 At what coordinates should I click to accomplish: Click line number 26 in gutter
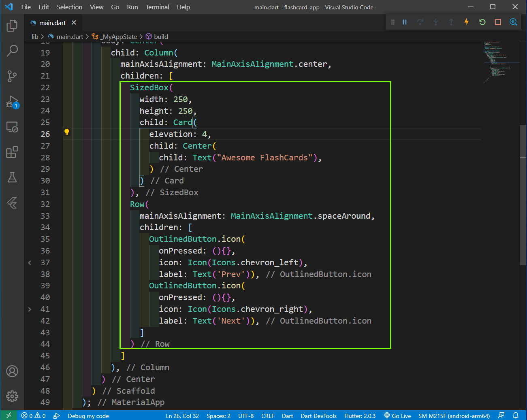[45, 134]
